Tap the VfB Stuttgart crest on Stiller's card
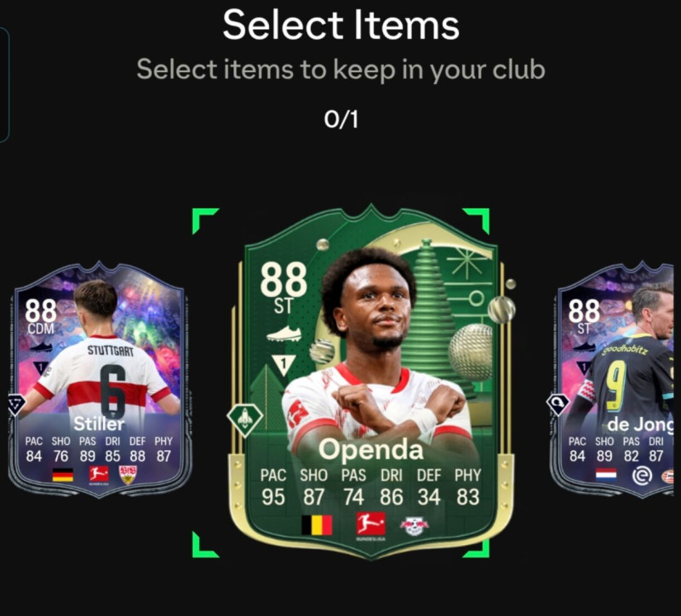The height and width of the screenshot is (616, 681). tap(129, 475)
